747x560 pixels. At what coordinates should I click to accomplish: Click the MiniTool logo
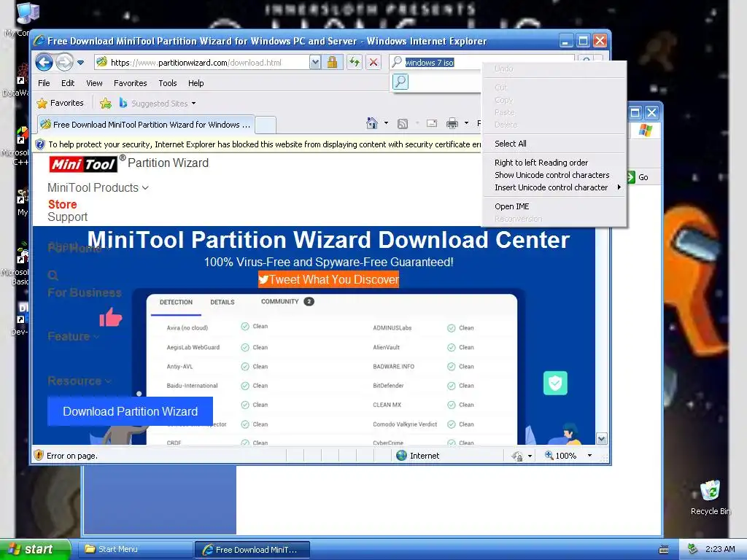pyautogui.click(x=83, y=164)
